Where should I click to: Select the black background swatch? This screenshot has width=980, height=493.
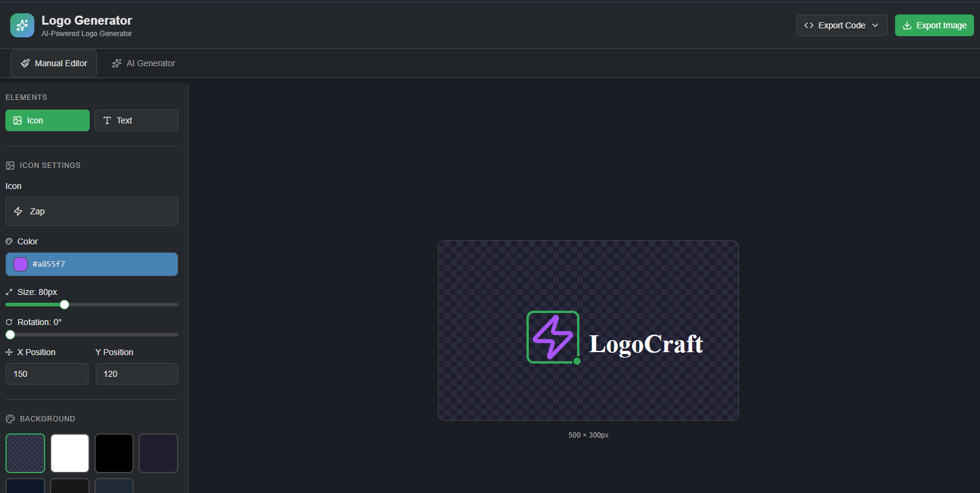pos(114,453)
